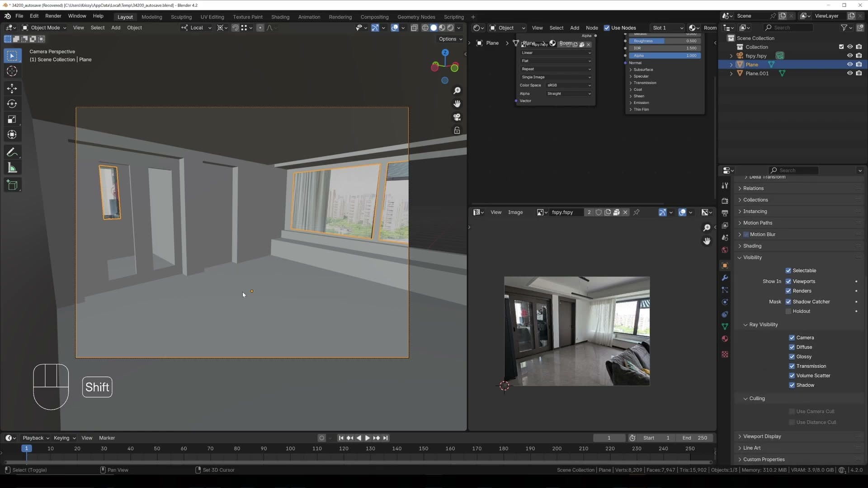Open the Keying popover in timeline
Screen dimensions: 868x488
[x=65, y=438]
